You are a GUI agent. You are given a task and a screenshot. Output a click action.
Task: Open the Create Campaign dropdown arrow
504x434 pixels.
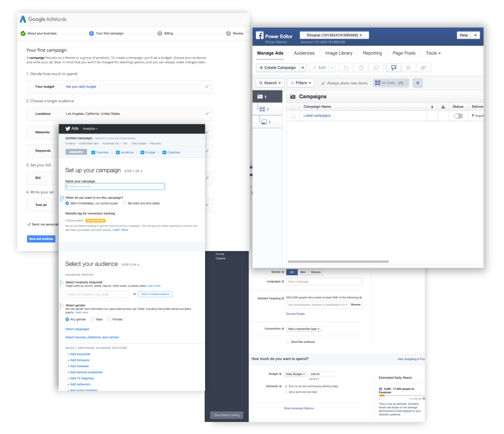click(303, 68)
